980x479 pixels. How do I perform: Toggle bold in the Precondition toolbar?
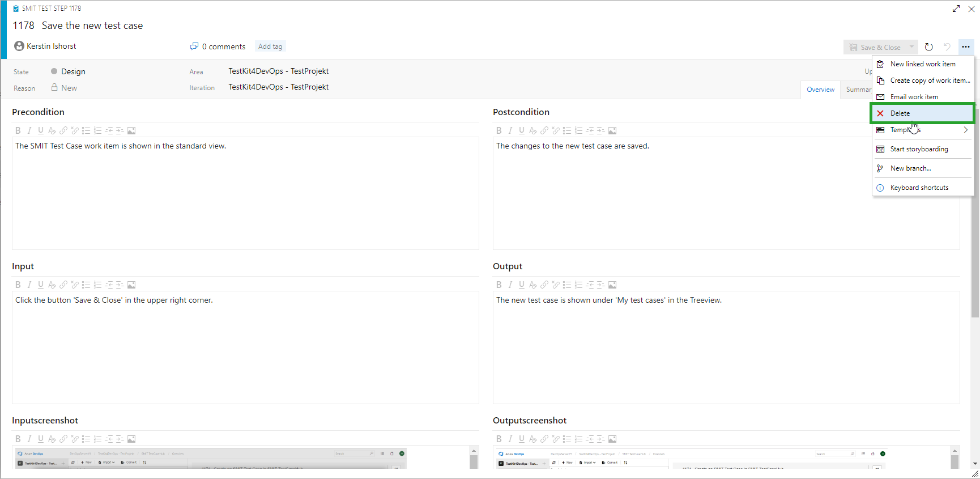18,131
